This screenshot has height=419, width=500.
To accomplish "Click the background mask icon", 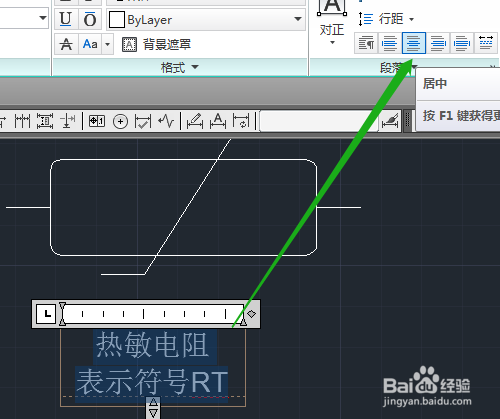I will click(129, 44).
